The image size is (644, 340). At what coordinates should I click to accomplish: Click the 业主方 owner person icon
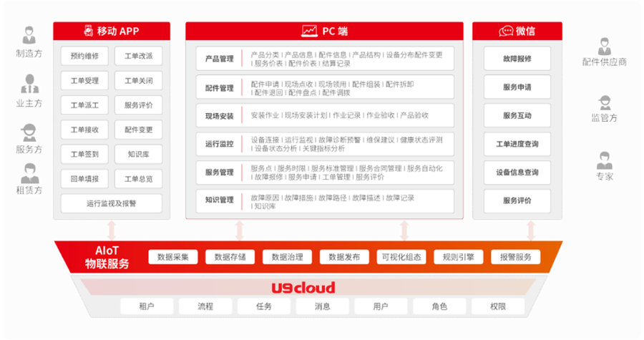point(29,84)
